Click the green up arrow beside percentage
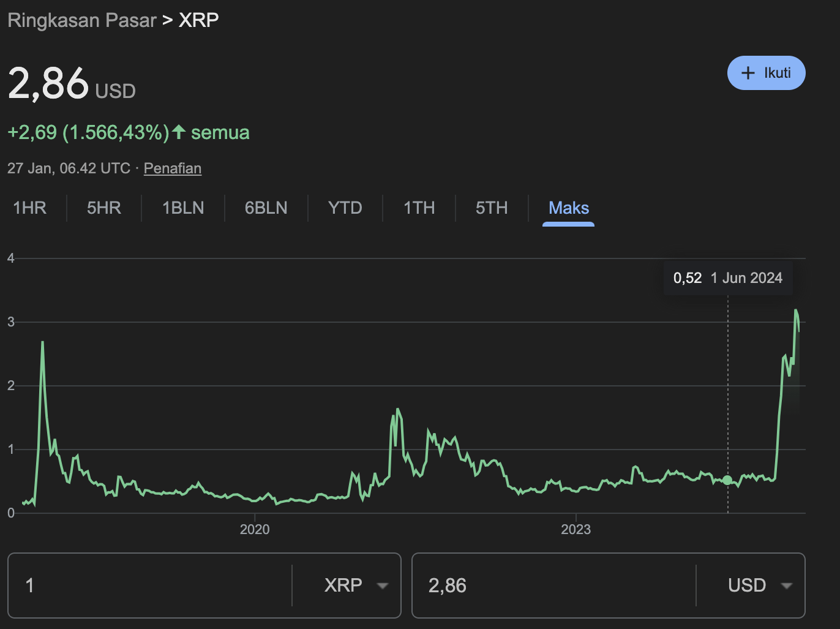The image size is (840, 629). tap(179, 132)
